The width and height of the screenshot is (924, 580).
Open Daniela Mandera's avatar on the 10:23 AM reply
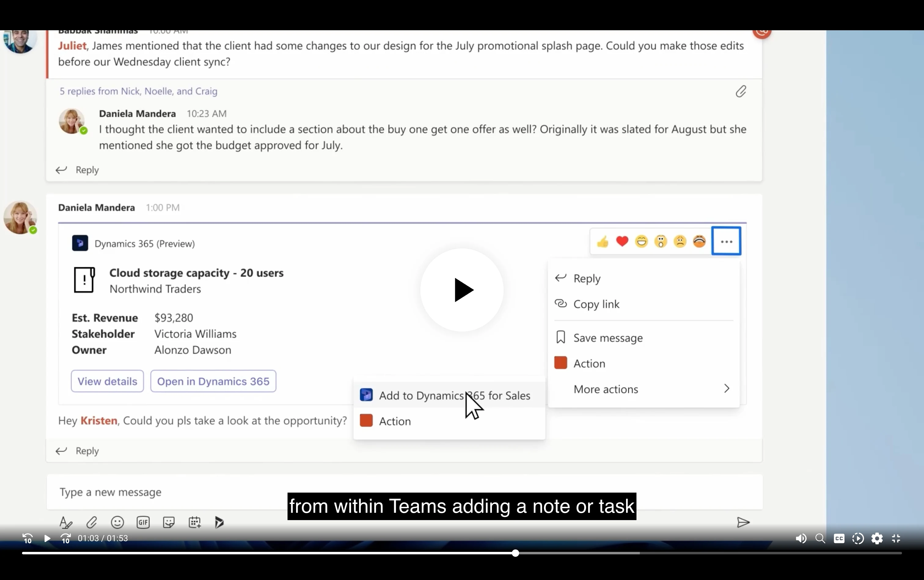point(72,121)
